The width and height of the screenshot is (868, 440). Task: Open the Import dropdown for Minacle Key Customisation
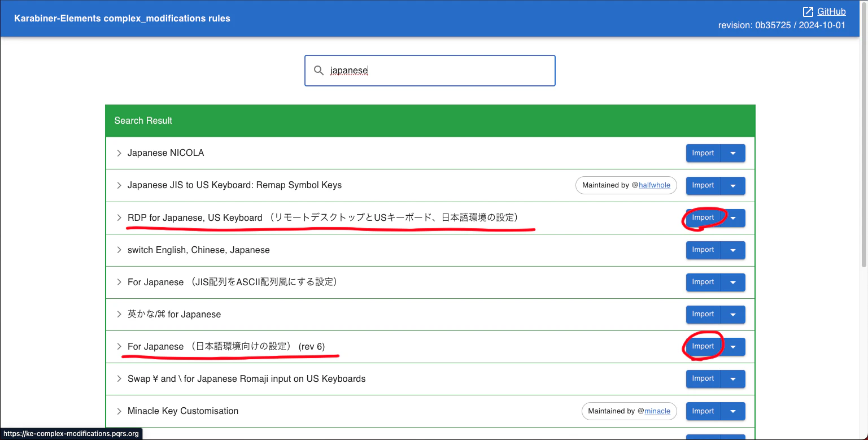pos(733,411)
